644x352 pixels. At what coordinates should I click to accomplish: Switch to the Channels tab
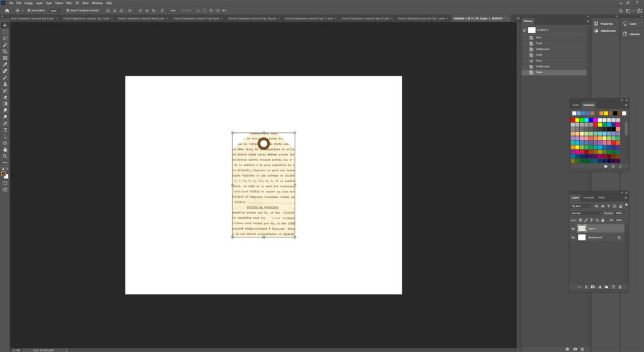pyautogui.click(x=588, y=198)
